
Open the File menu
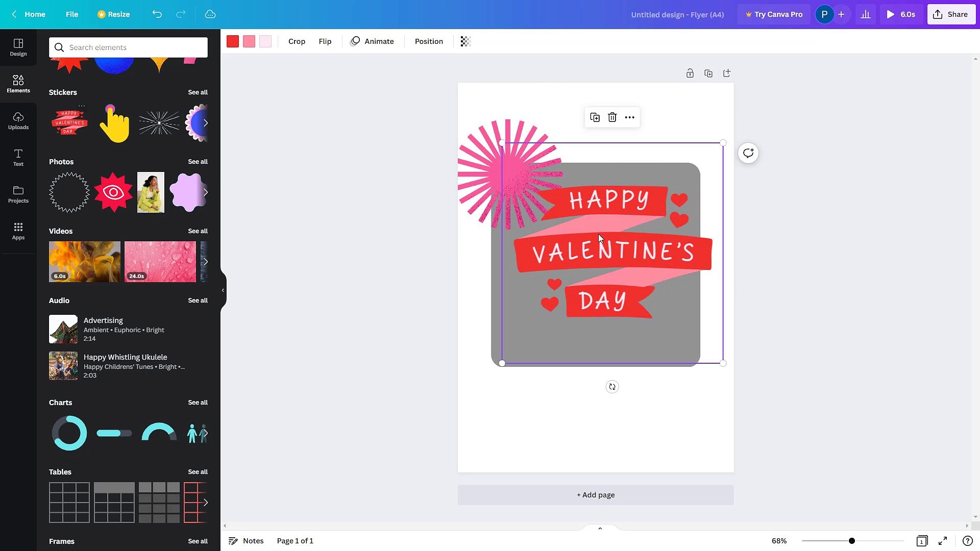click(x=71, y=14)
